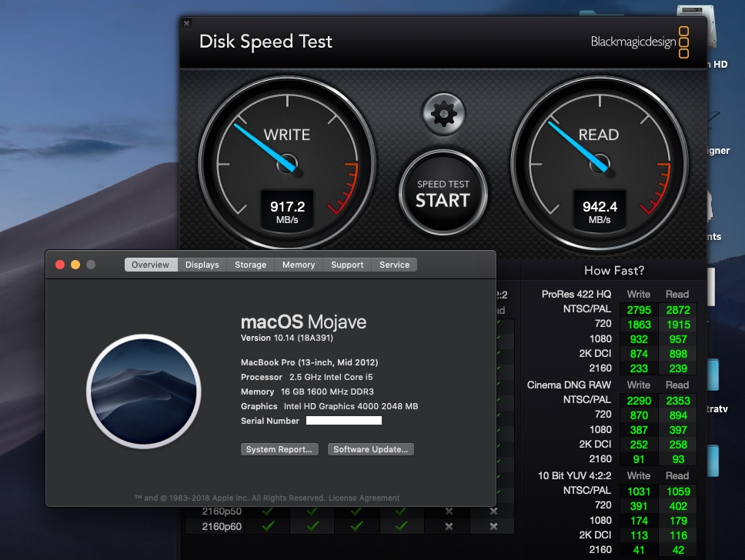Click the 258 read value
Screen dimensions: 745x560
[678, 445]
